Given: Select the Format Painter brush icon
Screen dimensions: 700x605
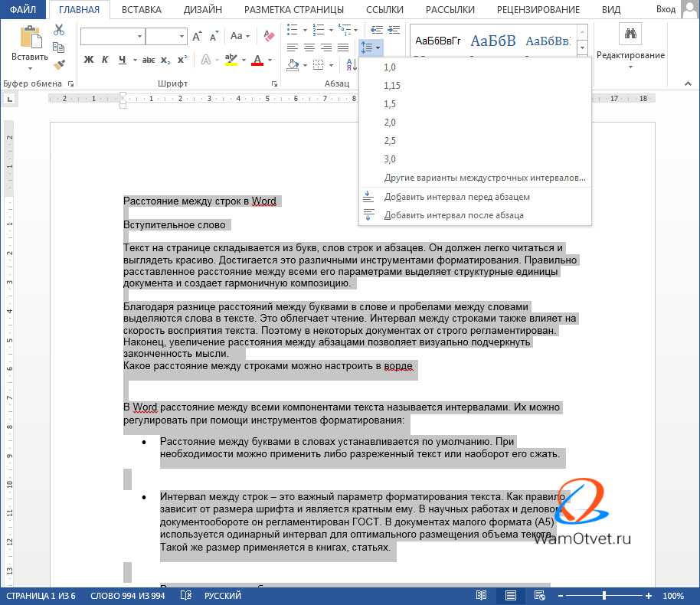Looking at the screenshot, I should (x=58, y=65).
